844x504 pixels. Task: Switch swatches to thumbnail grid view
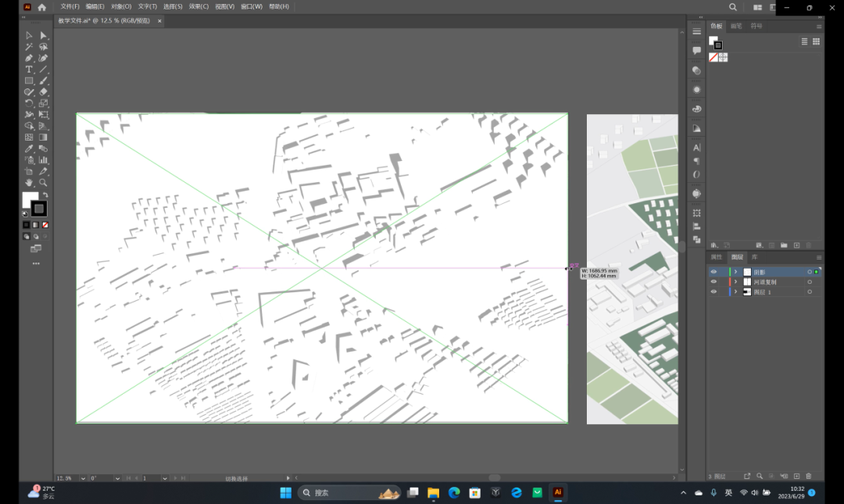pos(816,41)
